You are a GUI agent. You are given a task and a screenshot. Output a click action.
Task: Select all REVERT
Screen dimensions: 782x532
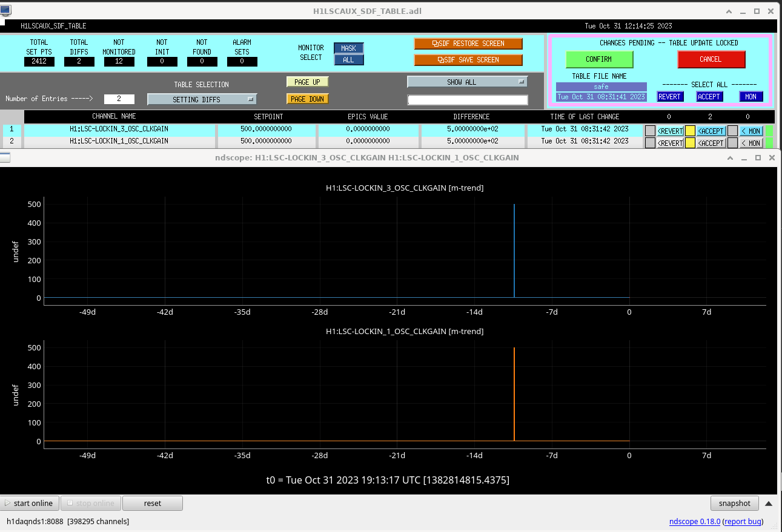tap(670, 97)
